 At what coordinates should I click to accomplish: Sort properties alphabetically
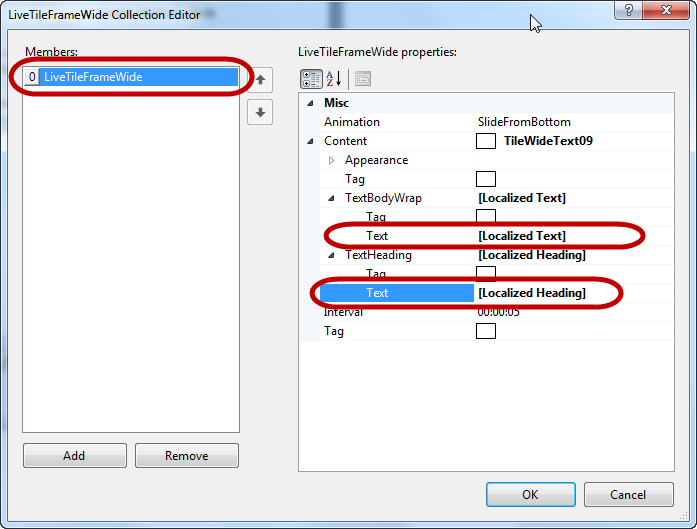(x=334, y=79)
